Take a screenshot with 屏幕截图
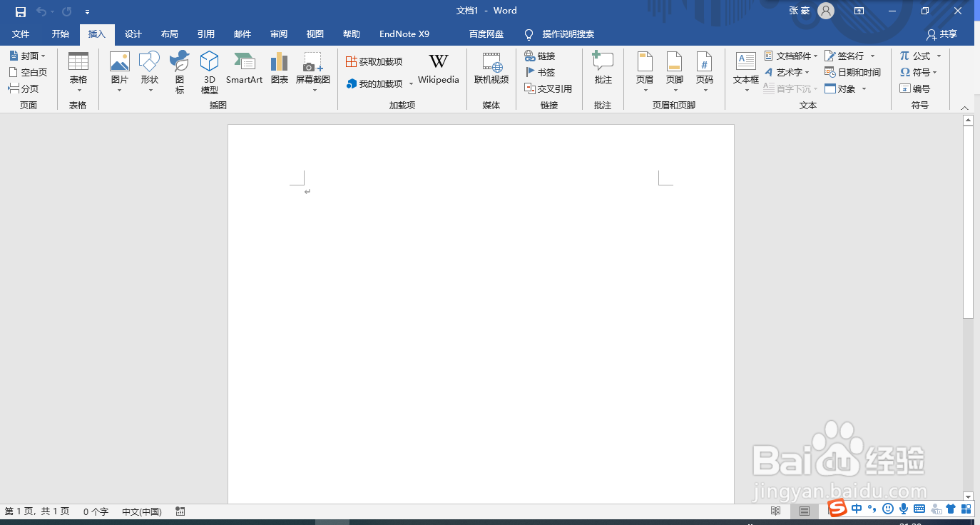980x525 pixels. [x=312, y=69]
